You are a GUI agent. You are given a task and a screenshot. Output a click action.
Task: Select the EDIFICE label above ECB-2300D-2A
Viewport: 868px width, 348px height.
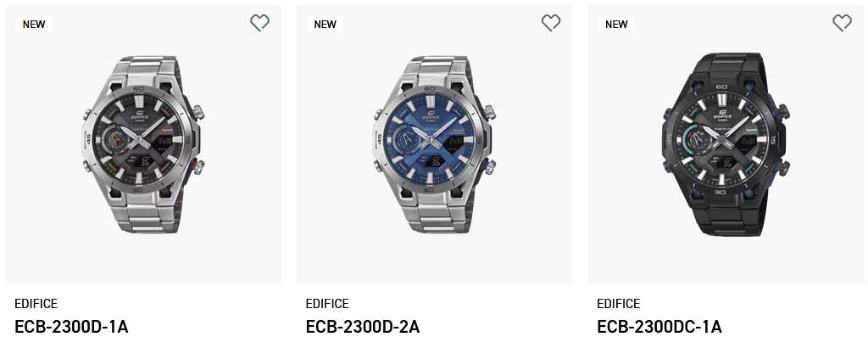pyautogui.click(x=327, y=304)
